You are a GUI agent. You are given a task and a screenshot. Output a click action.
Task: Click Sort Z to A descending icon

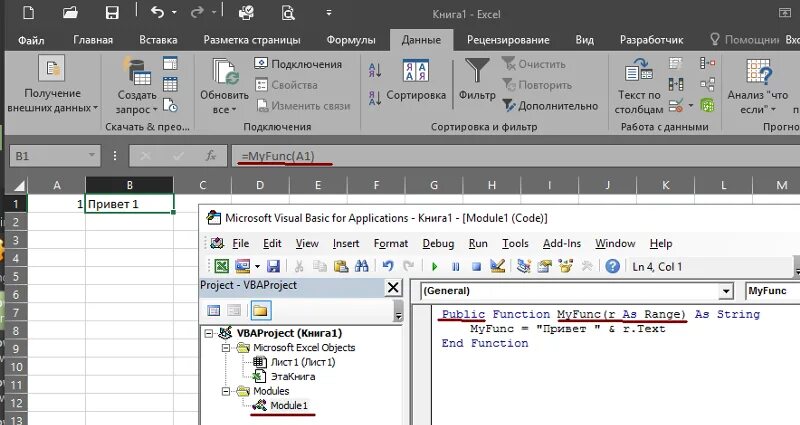coord(375,97)
